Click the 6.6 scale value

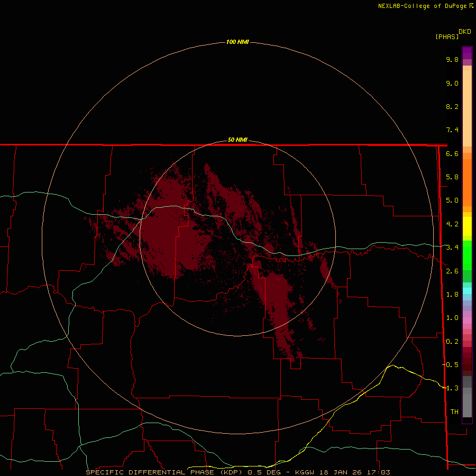pos(452,153)
